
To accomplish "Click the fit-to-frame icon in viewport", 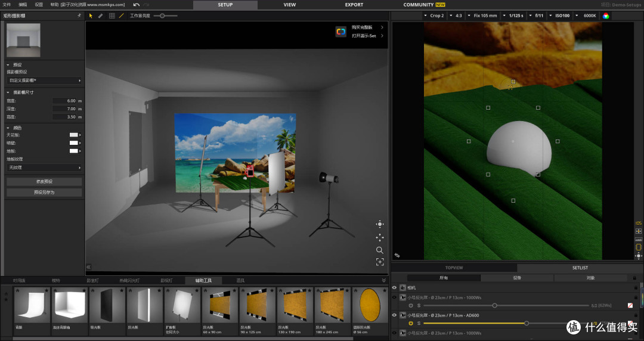I will 379,262.
